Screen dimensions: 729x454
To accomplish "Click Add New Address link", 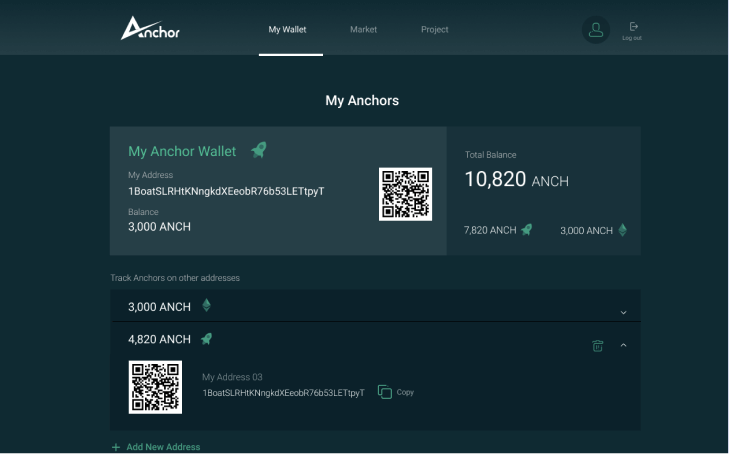I will 163,447.
